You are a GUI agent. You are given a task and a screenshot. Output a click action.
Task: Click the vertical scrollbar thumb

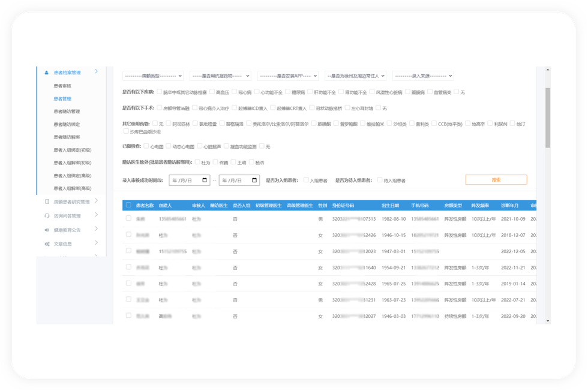(548, 118)
